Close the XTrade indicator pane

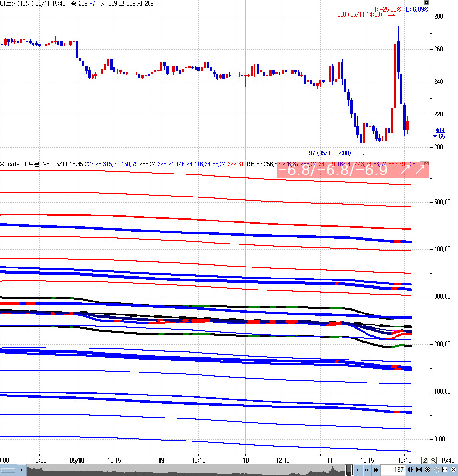click(x=426, y=163)
